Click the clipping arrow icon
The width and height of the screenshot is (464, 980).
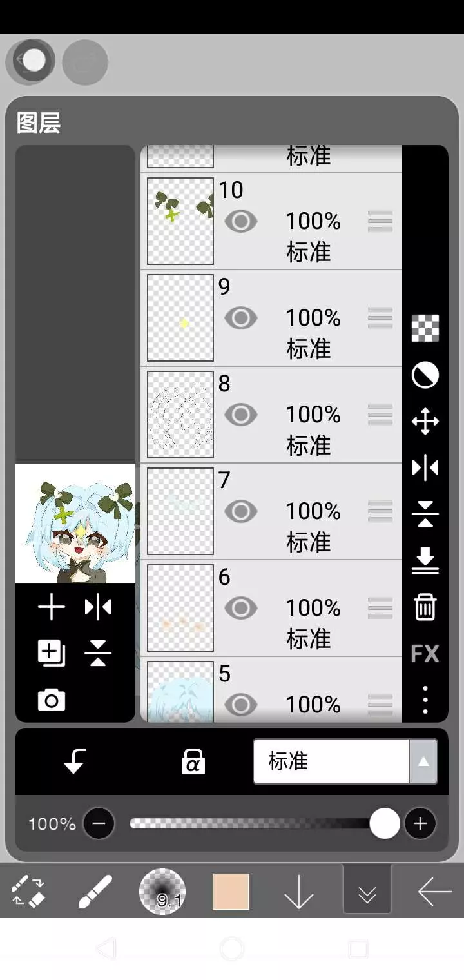point(75,761)
